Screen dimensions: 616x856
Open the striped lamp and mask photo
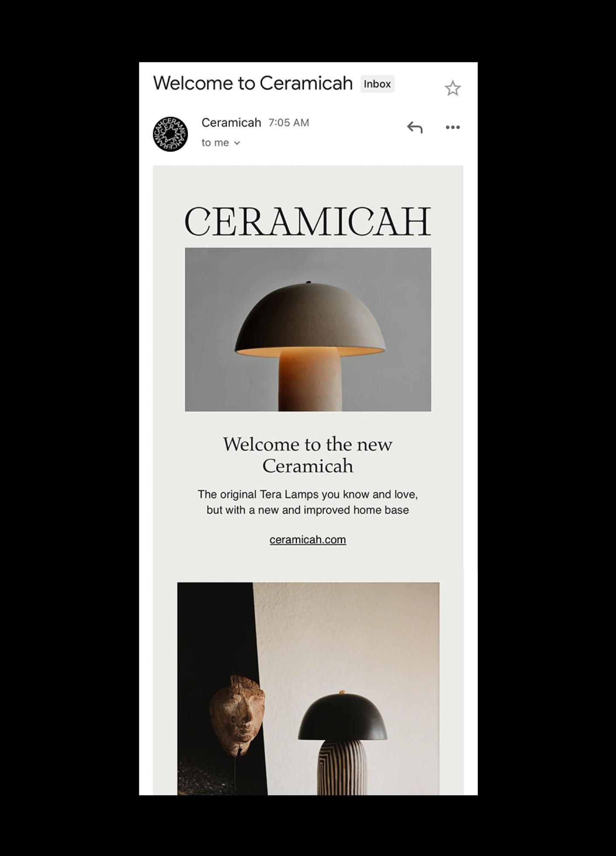pyautogui.click(x=308, y=689)
